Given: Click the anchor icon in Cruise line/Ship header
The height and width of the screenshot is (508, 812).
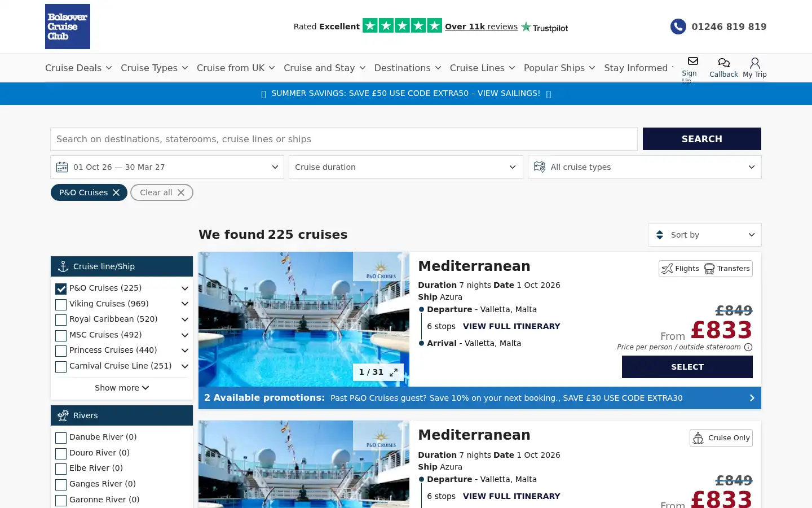Looking at the screenshot, I should pyautogui.click(x=63, y=266).
